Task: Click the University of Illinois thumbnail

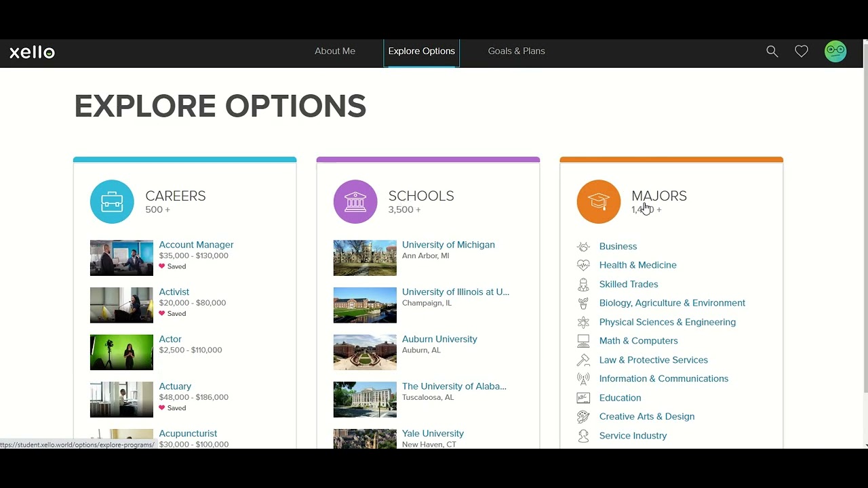Action: 365,305
